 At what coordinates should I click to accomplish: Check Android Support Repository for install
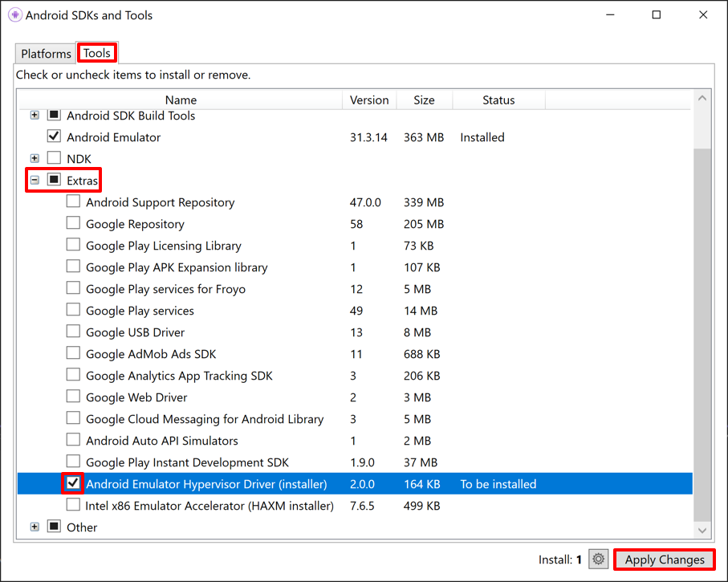point(73,201)
